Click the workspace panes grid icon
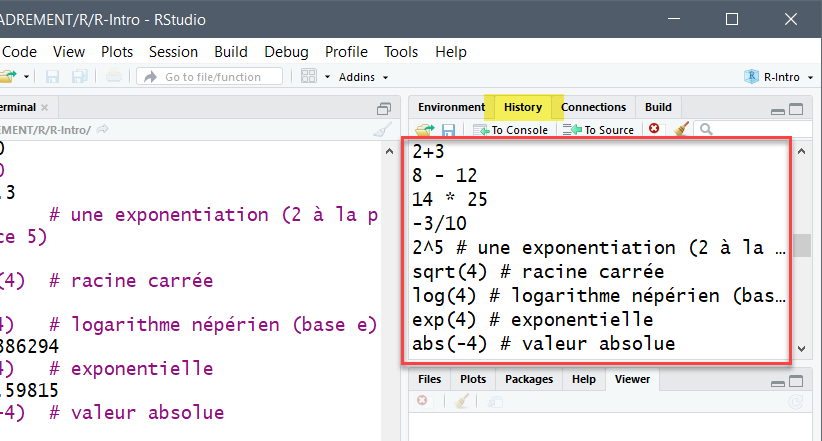Screen dimensions: 822x441 pos(309,77)
